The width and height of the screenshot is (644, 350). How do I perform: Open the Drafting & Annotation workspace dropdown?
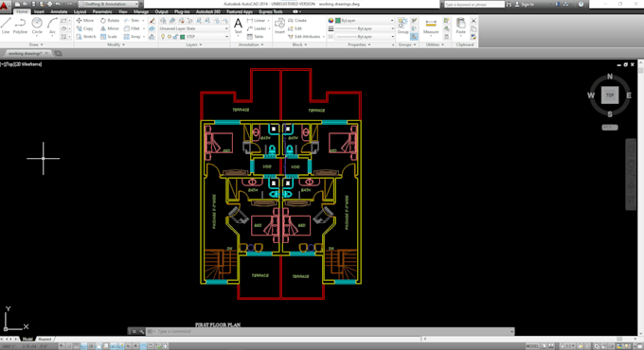click(x=109, y=4)
